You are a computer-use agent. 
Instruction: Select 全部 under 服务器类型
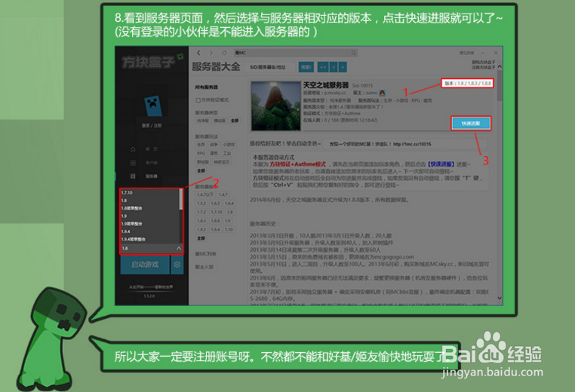235,121
